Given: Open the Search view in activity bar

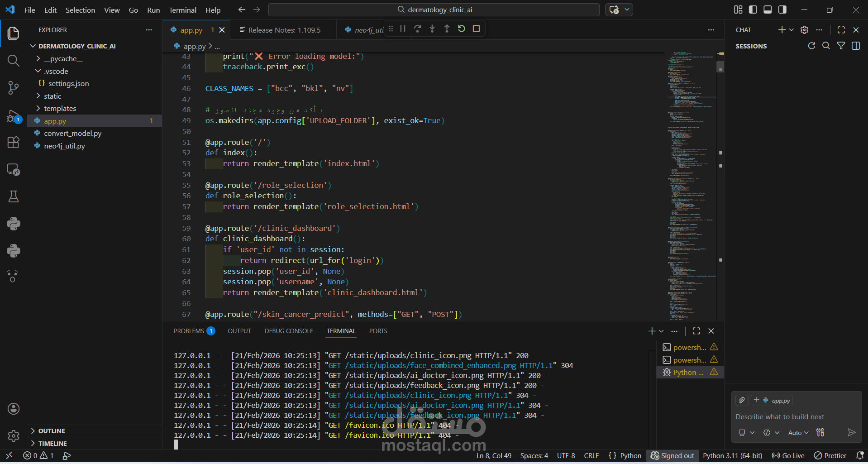Looking at the screenshot, I should tap(13, 60).
